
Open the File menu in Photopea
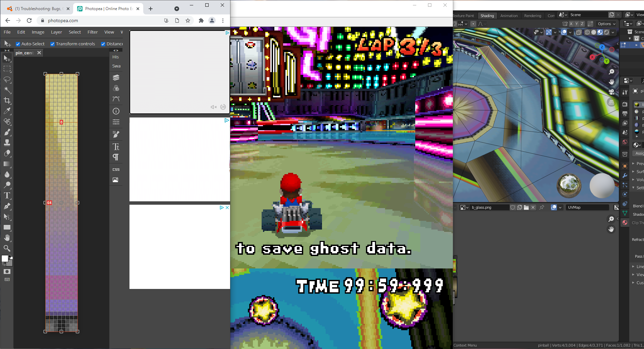[x=7, y=32]
